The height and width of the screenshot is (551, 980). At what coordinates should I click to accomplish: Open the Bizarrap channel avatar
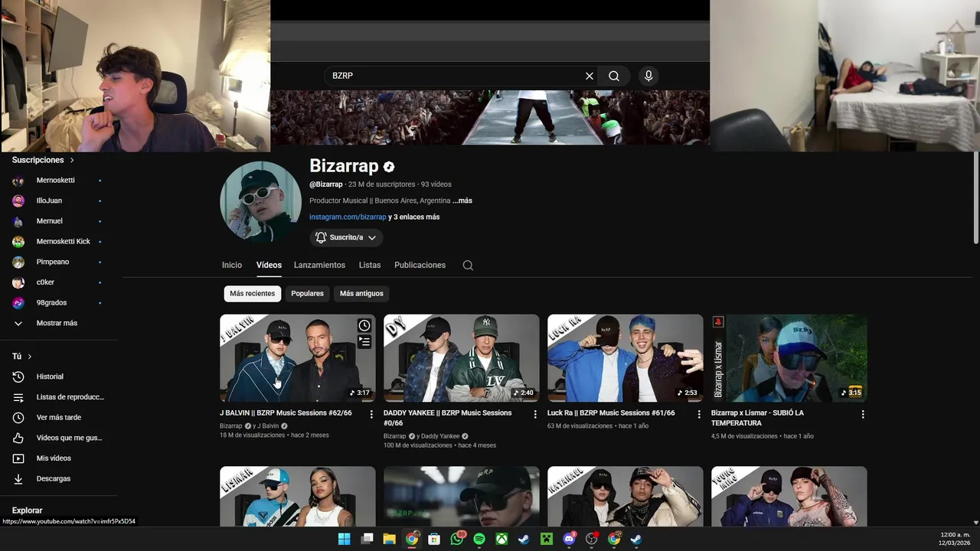pyautogui.click(x=260, y=202)
